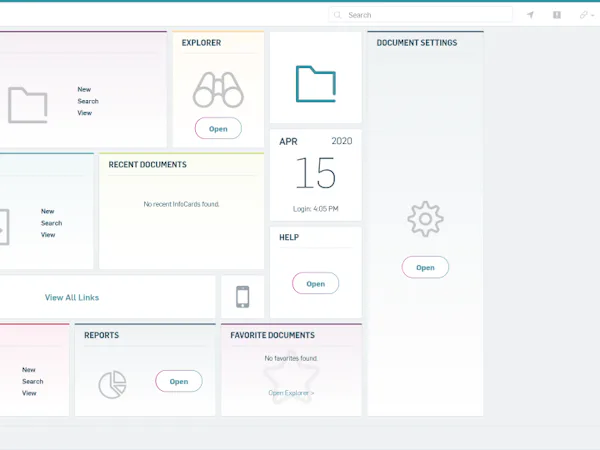This screenshot has width=600, height=450.
Task: Click the Open Explorer link in Favorite Documents
Action: point(291,393)
